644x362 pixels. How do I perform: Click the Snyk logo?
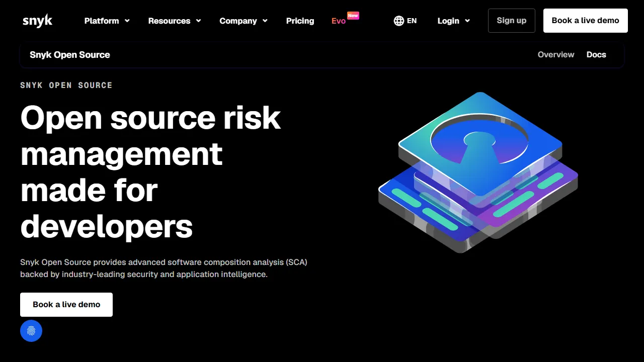tap(37, 21)
